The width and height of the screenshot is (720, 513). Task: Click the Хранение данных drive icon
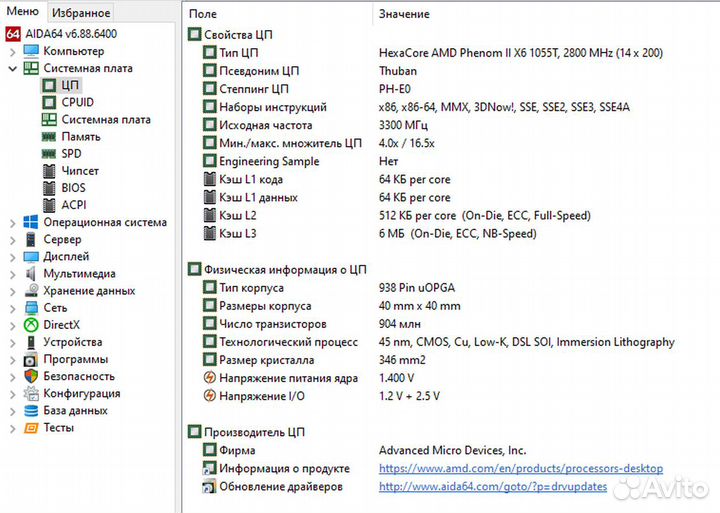click(x=31, y=291)
